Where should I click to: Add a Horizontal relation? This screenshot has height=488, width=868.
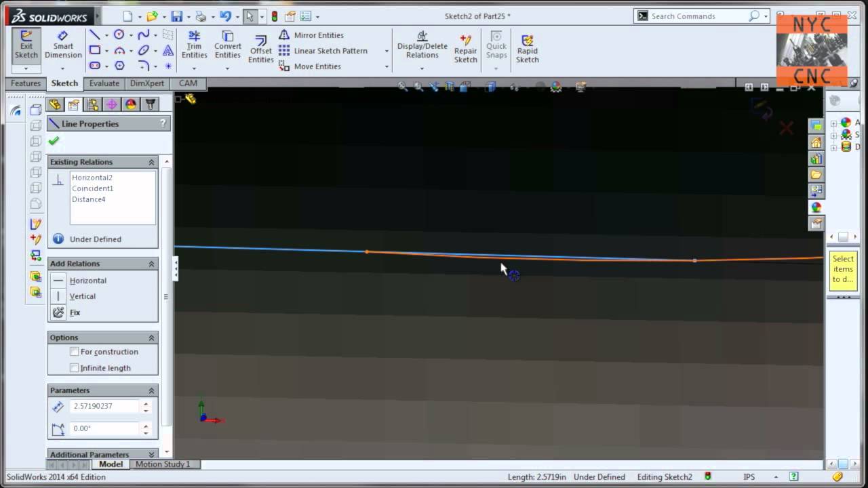click(x=80, y=281)
